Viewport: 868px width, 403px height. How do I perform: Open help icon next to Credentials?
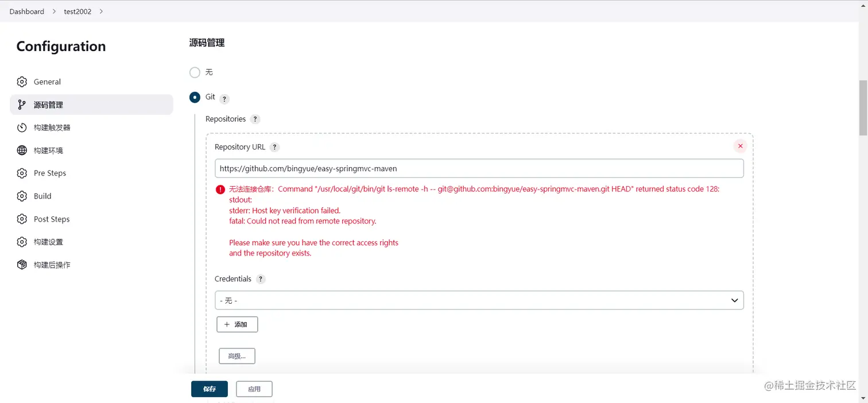(261, 279)
